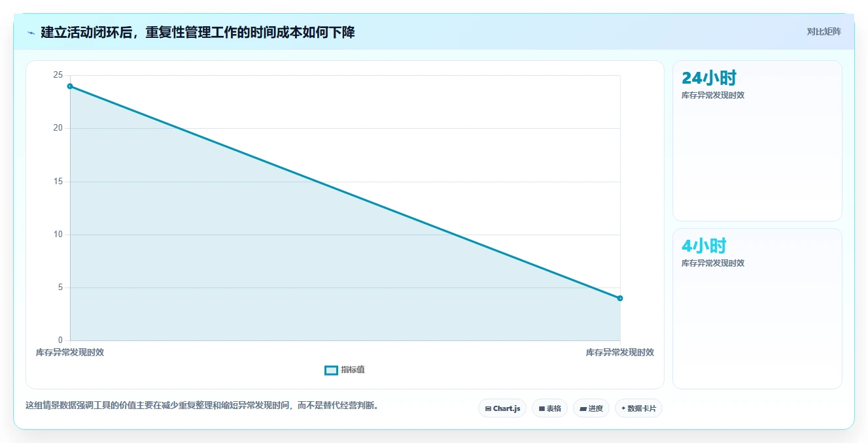This screenshot has width=868, height=443.
Task: Click 库存异常发现时效 label under 4小时
Action: coord(713,263)
